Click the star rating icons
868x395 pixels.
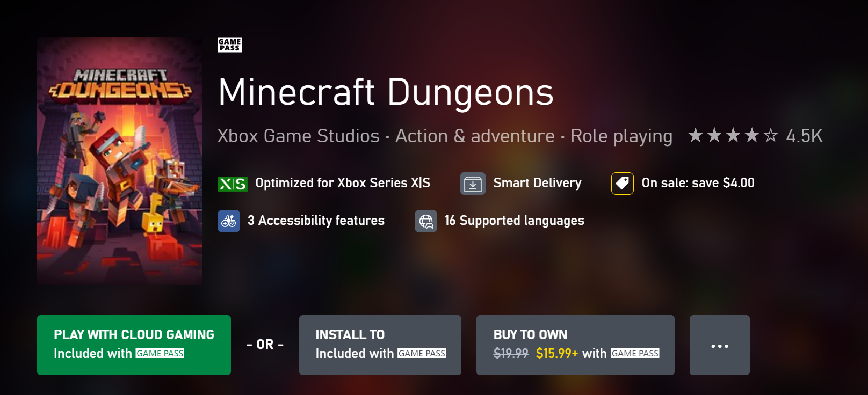(733, 136)
